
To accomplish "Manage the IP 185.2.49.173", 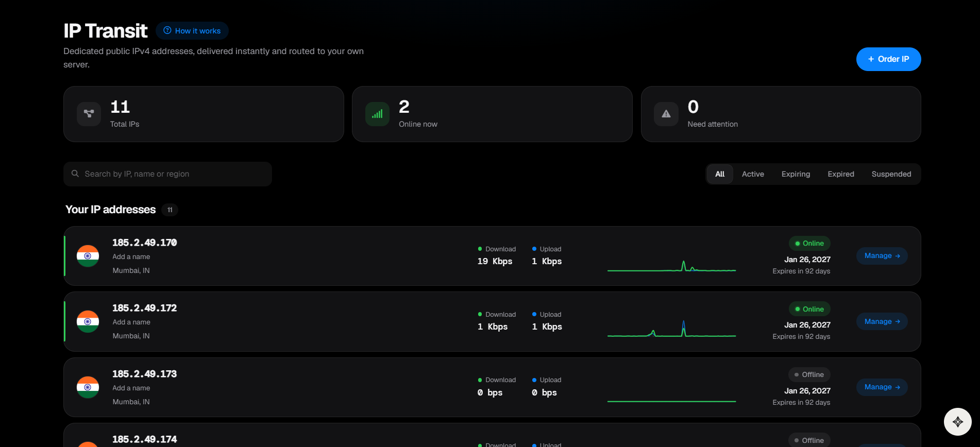I will point(882,387).
